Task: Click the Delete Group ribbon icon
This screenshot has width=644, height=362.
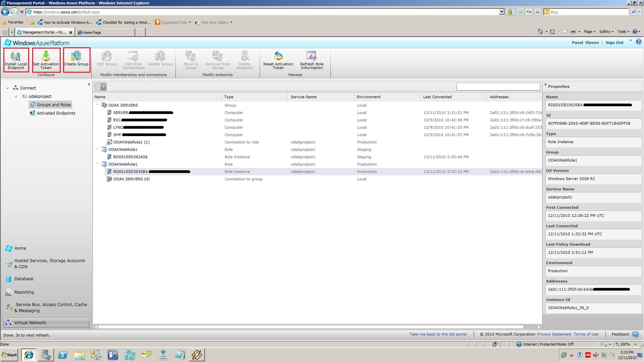Action: click(160, 56)
